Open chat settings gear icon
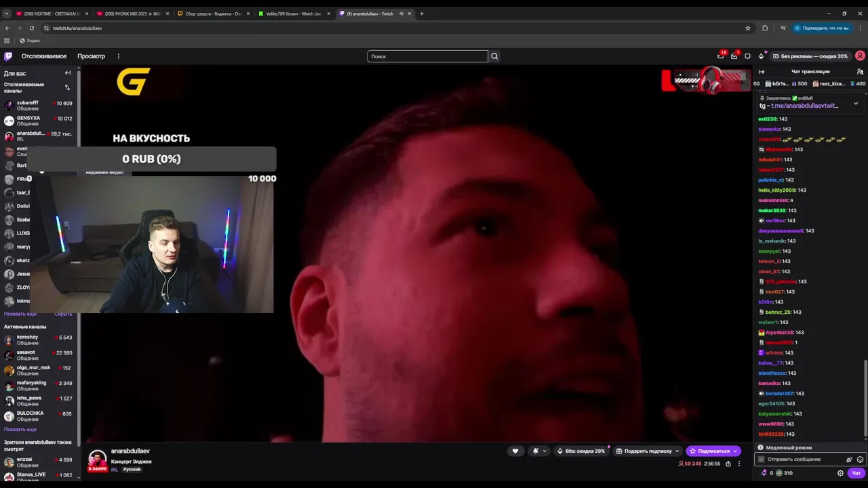The width and height of the screenshot is (868, 488). pyautogui.click(x=840, y=473)
